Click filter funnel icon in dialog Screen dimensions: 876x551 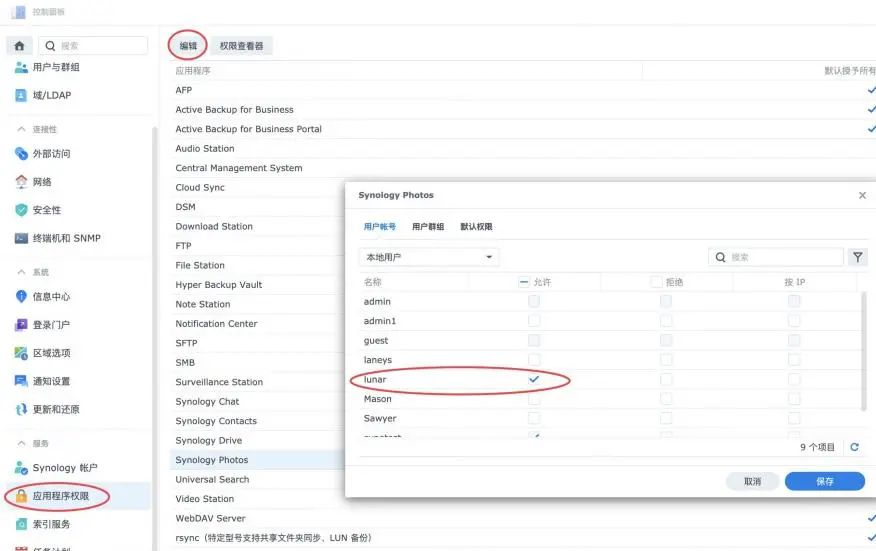coord(858,257)
